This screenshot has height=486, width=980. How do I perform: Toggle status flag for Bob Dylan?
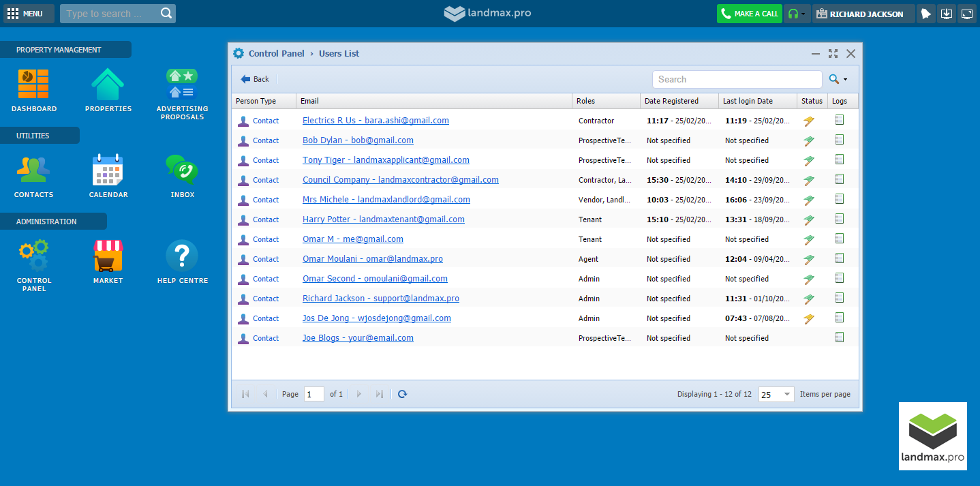809,140
